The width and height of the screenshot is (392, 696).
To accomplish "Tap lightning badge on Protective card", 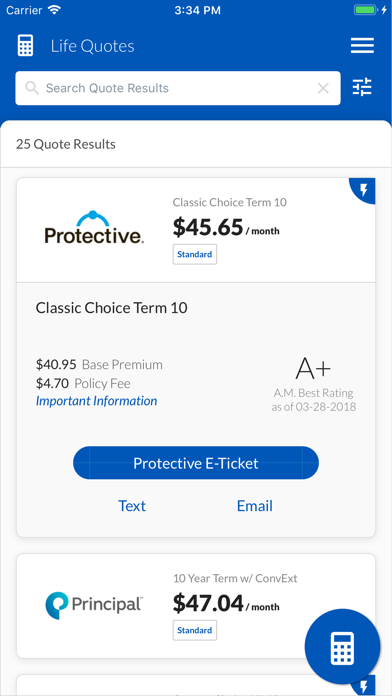I will click(x=363, y=190).
